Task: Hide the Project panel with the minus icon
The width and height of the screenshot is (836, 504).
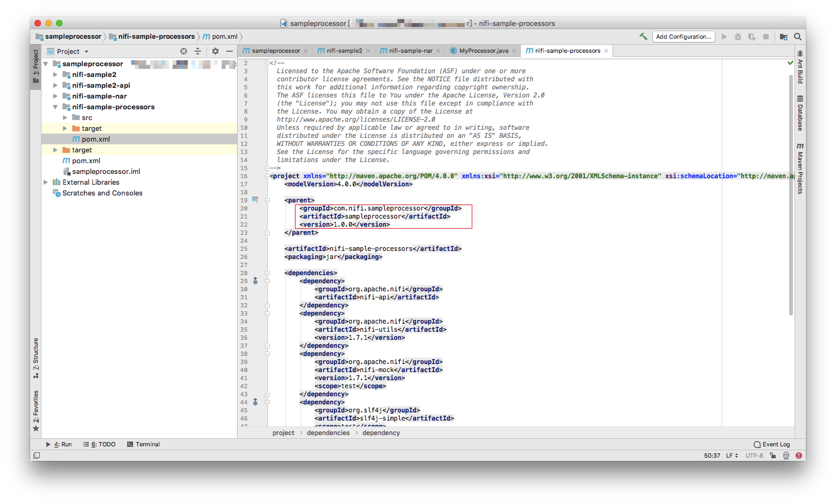Action: point(229,51)
